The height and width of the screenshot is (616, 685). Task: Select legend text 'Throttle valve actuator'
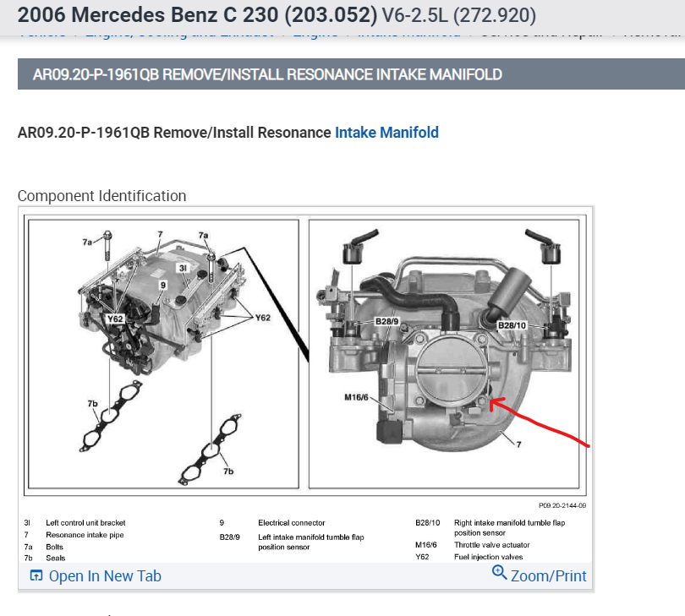click(x=492, y=545)
